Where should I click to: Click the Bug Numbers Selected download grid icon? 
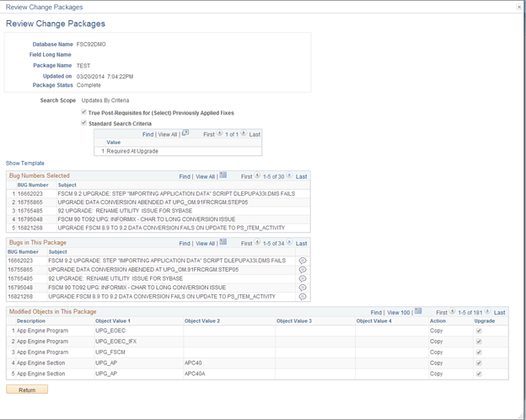[x=223, y=175]
